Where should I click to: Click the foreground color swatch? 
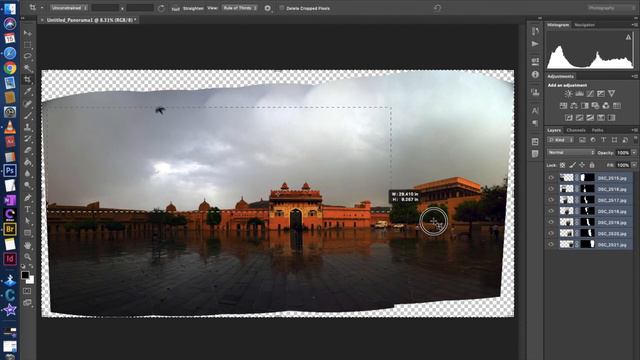25,275
